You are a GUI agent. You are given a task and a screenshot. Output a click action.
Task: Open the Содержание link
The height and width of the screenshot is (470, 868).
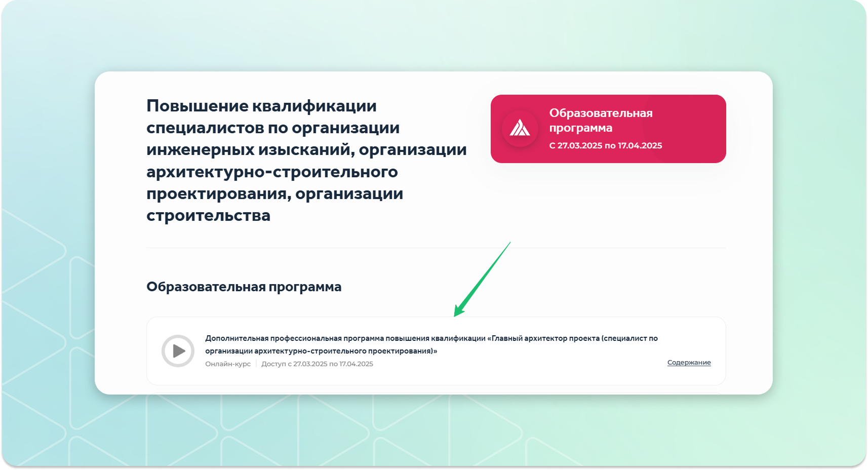(689, 363)
